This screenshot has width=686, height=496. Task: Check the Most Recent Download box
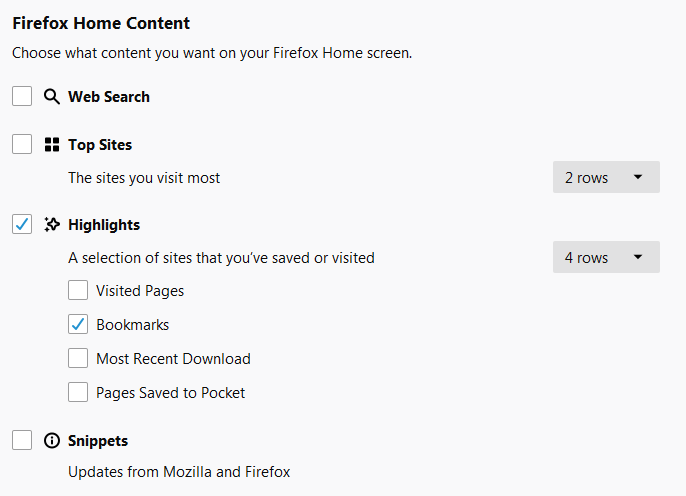78,358
